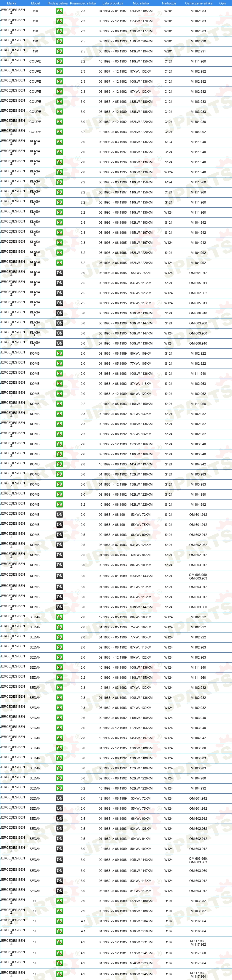
Task: Click the Rodzaj paliwa column header
Action: pos(58,3)
